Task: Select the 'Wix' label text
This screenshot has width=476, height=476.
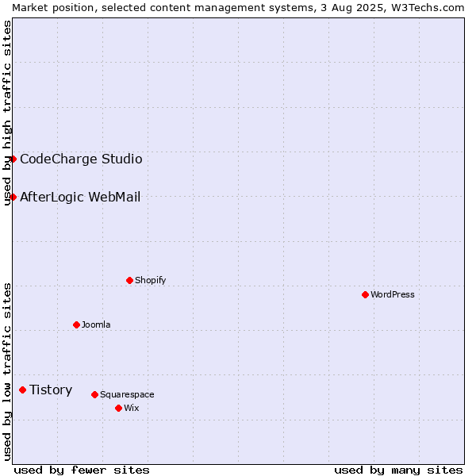Action: click(x=132, y=409)
